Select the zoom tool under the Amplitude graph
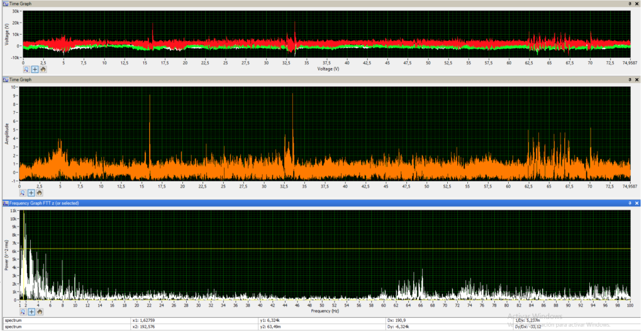The height and width of the screenshot is (333, 644). 23,193
